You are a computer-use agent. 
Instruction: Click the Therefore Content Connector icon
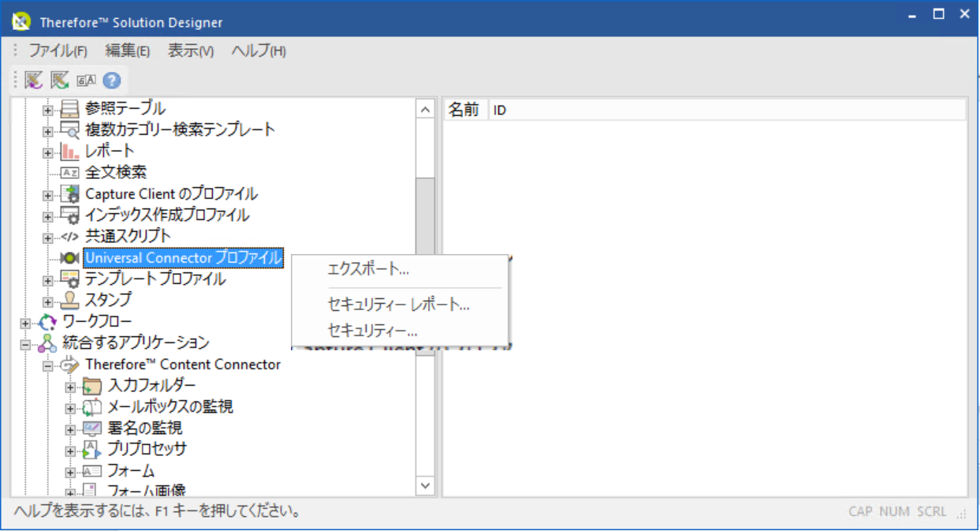[70, 364]
